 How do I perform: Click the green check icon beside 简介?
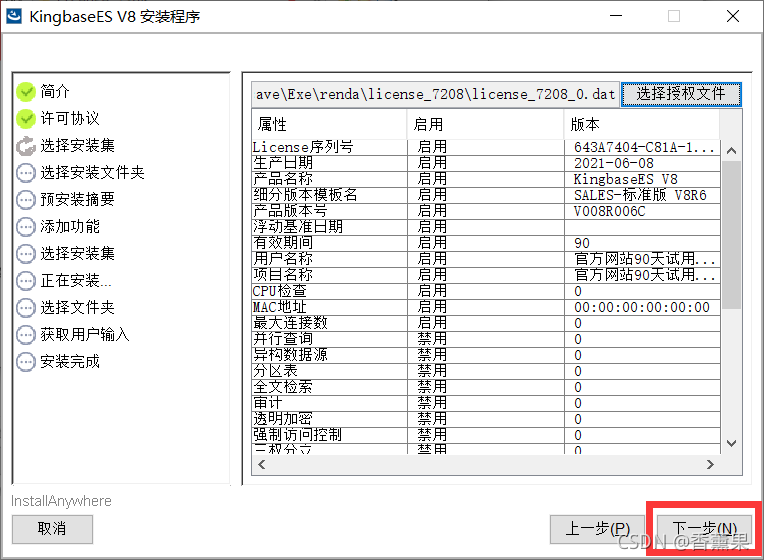26,92
